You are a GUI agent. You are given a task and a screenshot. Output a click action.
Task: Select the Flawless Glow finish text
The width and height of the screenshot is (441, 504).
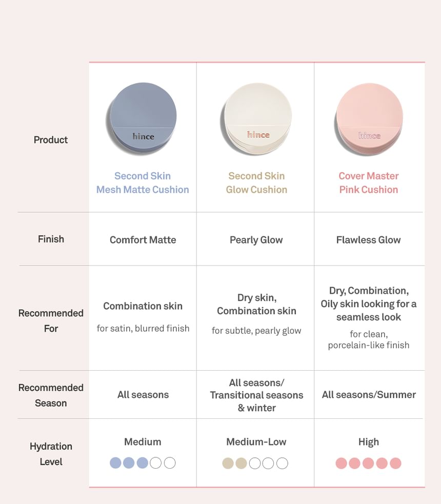coord(369,239)
